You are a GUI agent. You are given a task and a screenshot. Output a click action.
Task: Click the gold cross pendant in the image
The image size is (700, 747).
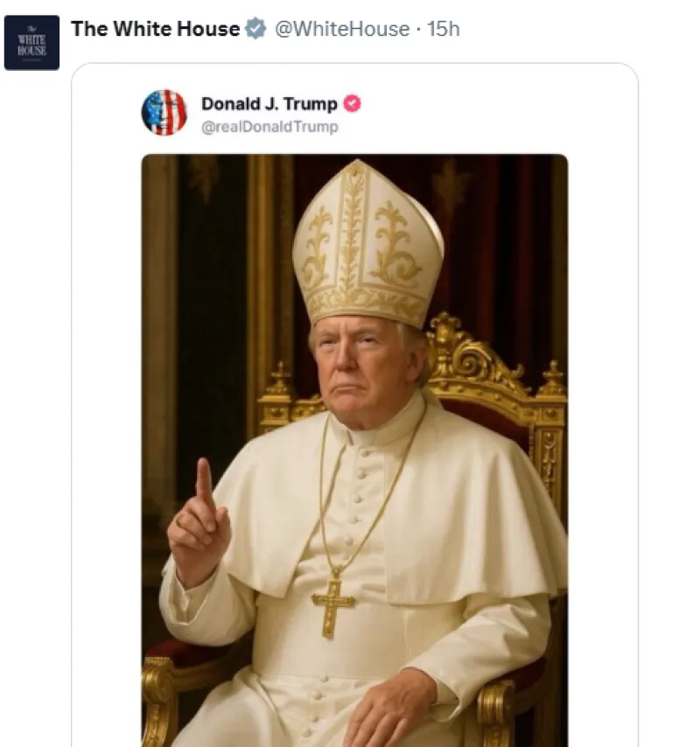[333, 604]
